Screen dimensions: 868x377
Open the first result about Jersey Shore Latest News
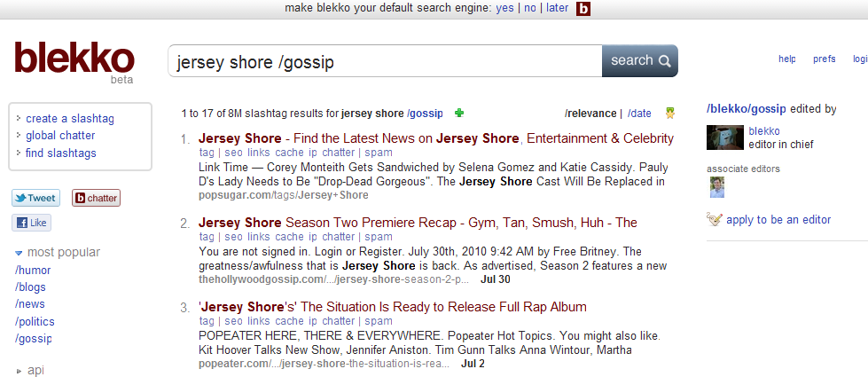click(x=435, y=138)
